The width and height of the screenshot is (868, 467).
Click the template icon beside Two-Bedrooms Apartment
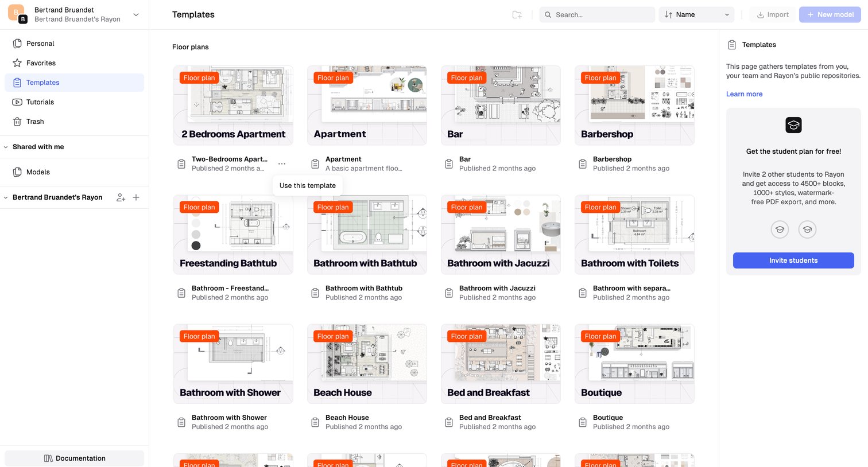(181, 164)
